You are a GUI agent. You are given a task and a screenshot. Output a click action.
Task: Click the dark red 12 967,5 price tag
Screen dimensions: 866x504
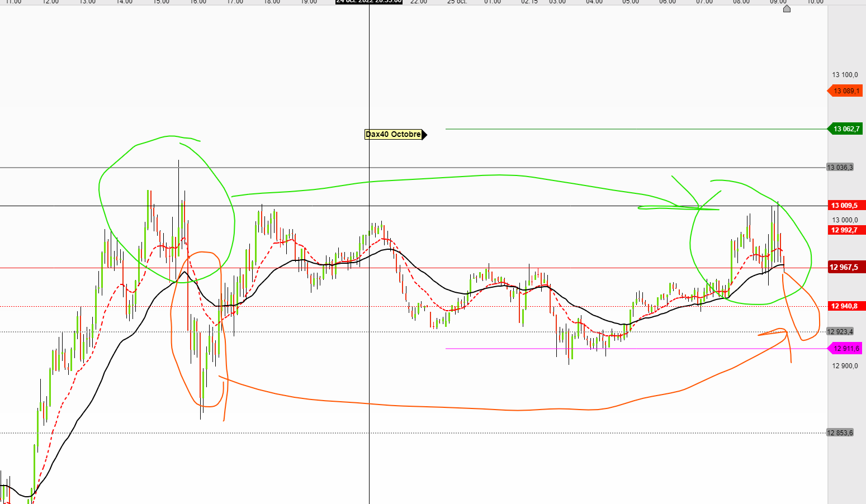pyautogui.click(x=846, y=267)
